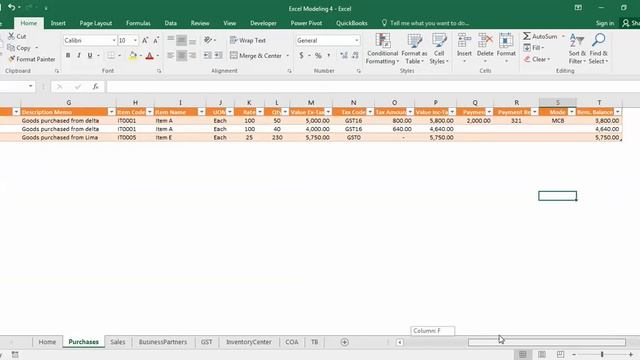Apply accounting dollar format
Screen dimensions: 640x360
point(301,56)
